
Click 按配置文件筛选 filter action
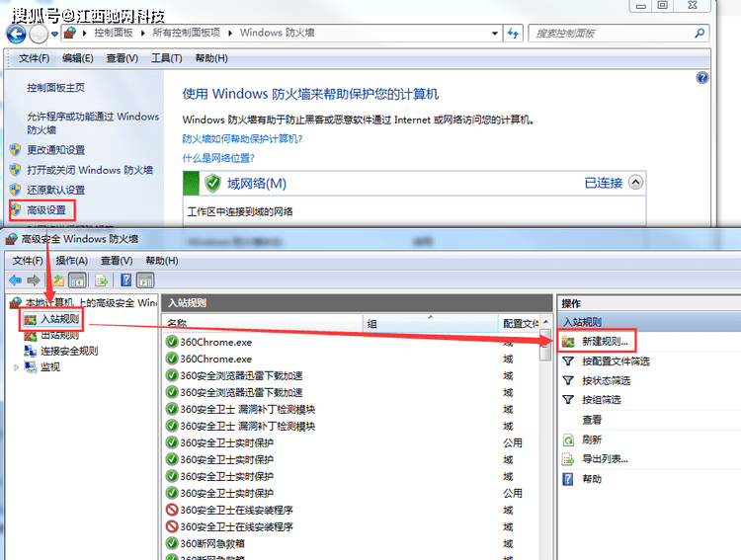tap(616, 361)
